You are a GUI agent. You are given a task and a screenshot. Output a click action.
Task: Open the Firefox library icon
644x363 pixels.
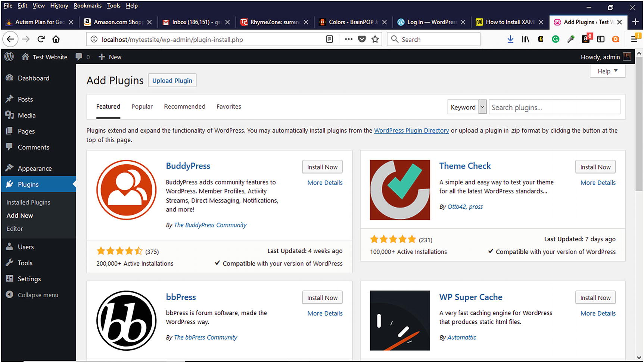click(525, 39)
